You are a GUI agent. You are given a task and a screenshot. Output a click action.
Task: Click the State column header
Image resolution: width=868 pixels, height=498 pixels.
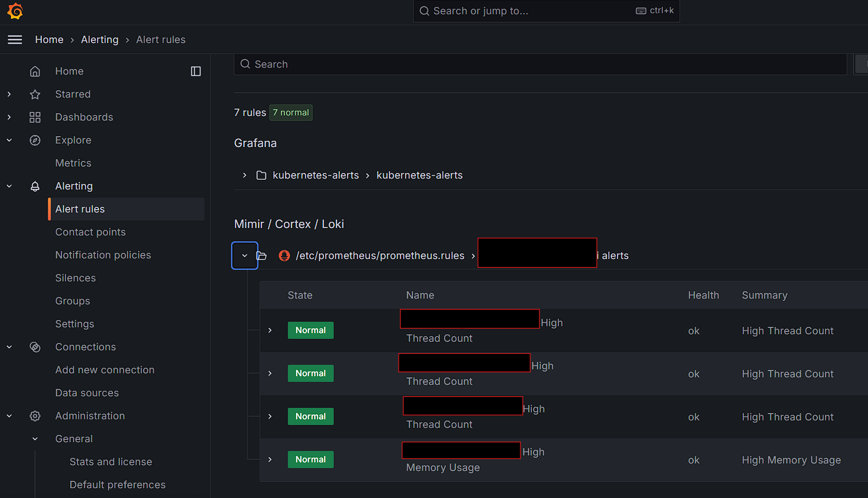coord(300,295)
